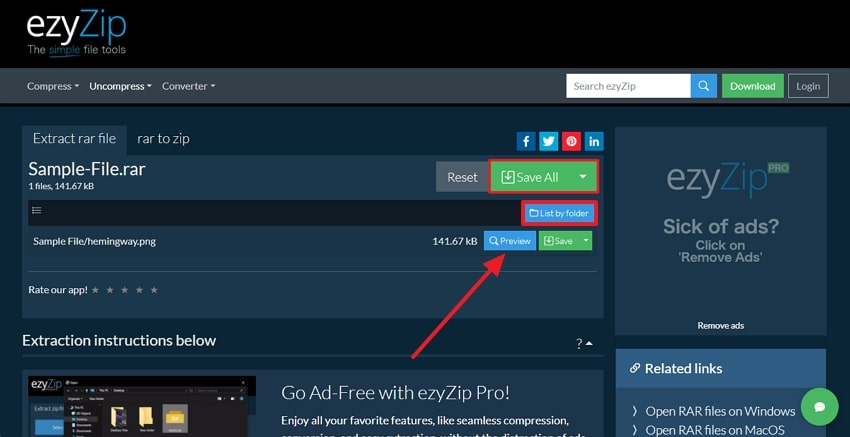Click the green Download button
This screenshot has width=850, height=437.
pyautogui.click(x=752, y=86)
